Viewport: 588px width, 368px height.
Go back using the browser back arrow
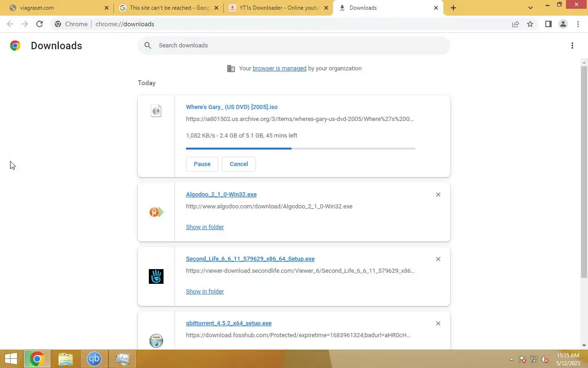point(10,24)
